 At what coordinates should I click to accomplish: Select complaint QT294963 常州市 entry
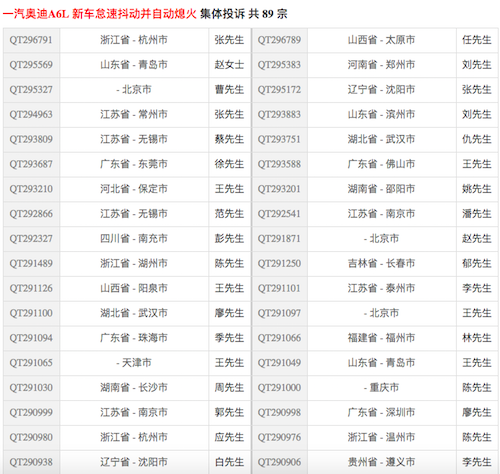[31, 114]
